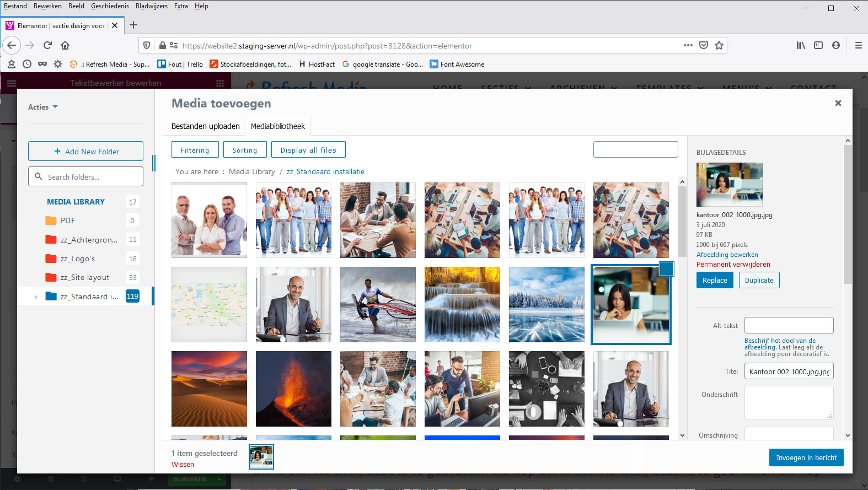Viewport: 868px width, 490px height.
Task: Reload the page with the refresh icon
Action: tap(47, 45)
